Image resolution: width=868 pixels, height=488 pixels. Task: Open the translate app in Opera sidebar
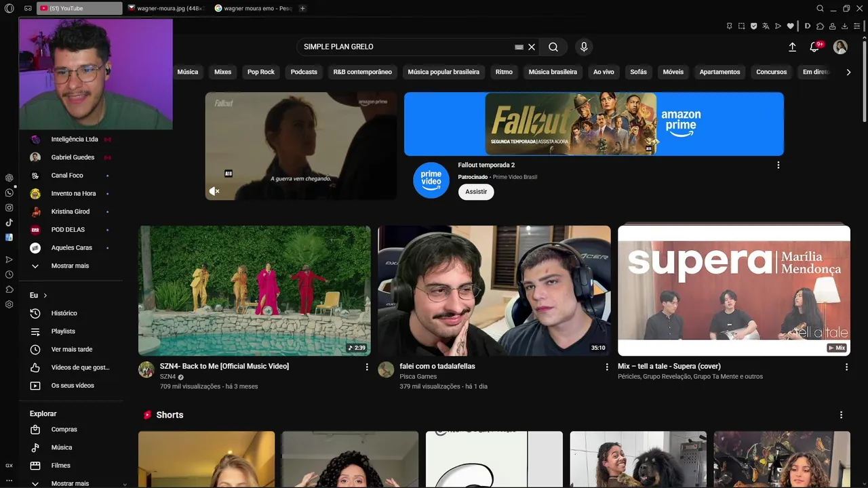[9, 237]
